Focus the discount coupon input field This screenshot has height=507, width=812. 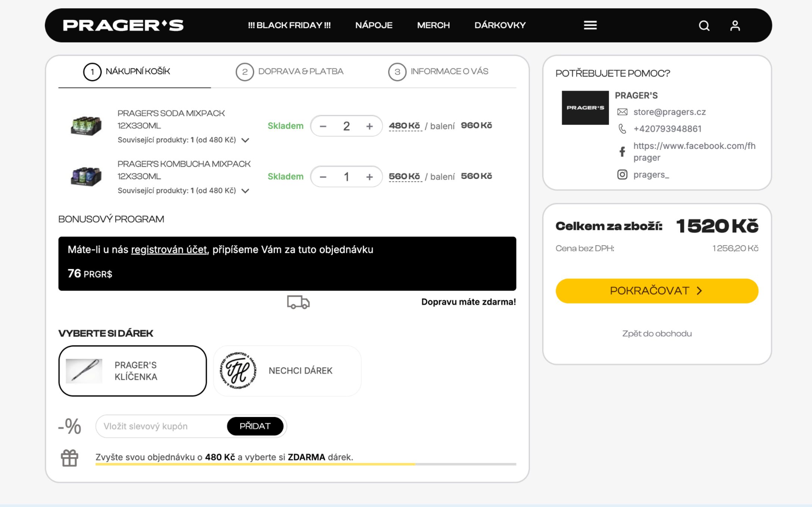pos(161,426)
